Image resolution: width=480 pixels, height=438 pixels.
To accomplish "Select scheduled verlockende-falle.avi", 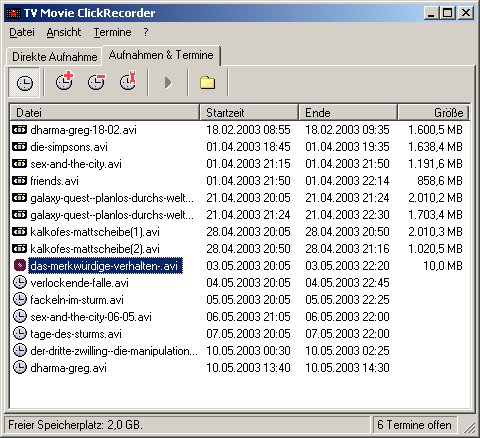I will click(79, 283).
